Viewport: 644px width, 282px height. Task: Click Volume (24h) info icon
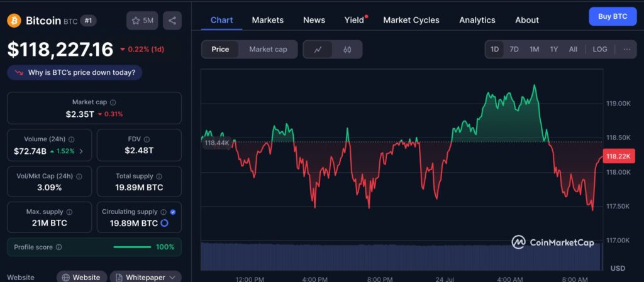click(x=72, y=139)
